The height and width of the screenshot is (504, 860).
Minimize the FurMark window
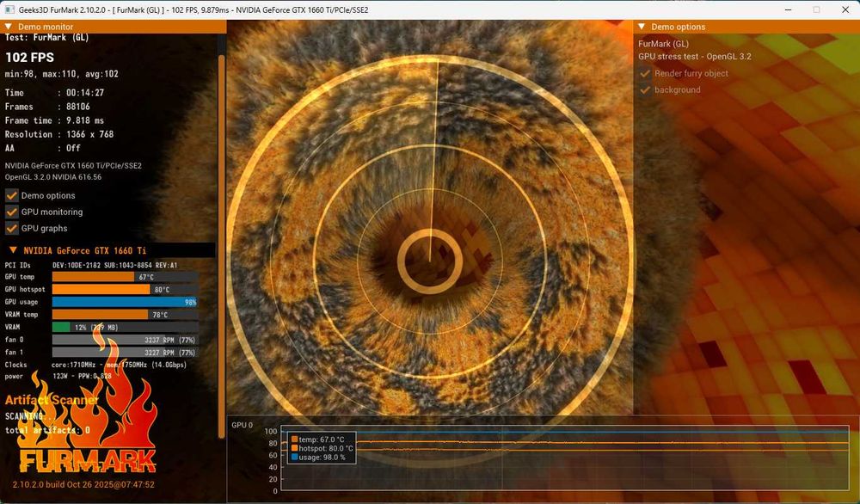coord(788,9)
